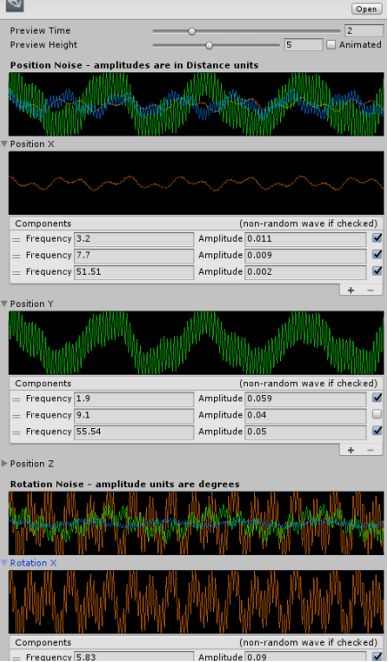Screen dimensions: 388x662
Task: Click the Open button
Action: pyautogui.click(x=366, y=9)
